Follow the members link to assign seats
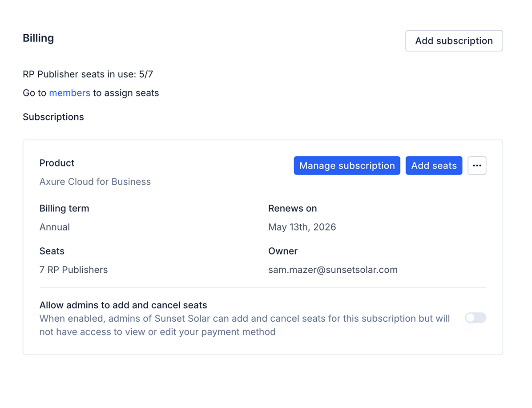Image resolution: width=532 pixels, height=408 pixels. click(69, 93)
